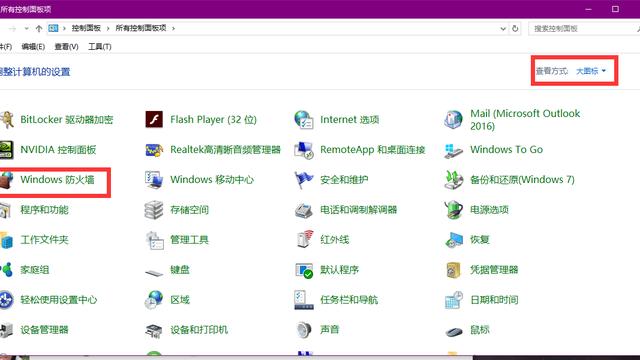Click the 任务栏和导航 icon
This screenshot has width=640, height=360.
pyautogui.click(x=304, y=300)
